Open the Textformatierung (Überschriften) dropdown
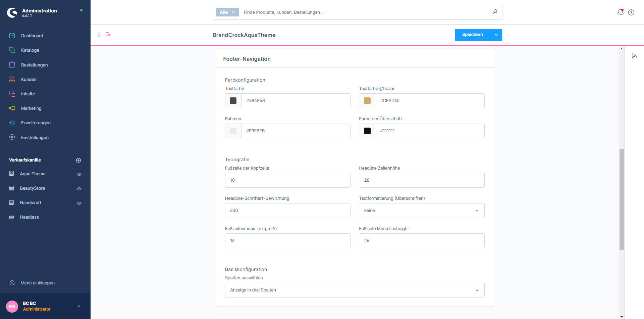This screenshot has height=319, width=644. (x=421, y=211)
